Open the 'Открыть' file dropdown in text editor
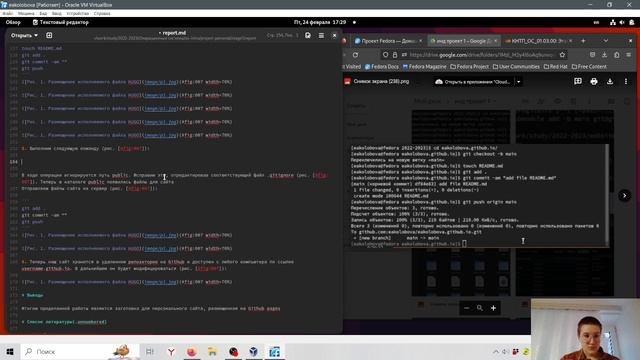Image resolution: width=640 pixels, height=360 pixels. [x=24, y=36]
